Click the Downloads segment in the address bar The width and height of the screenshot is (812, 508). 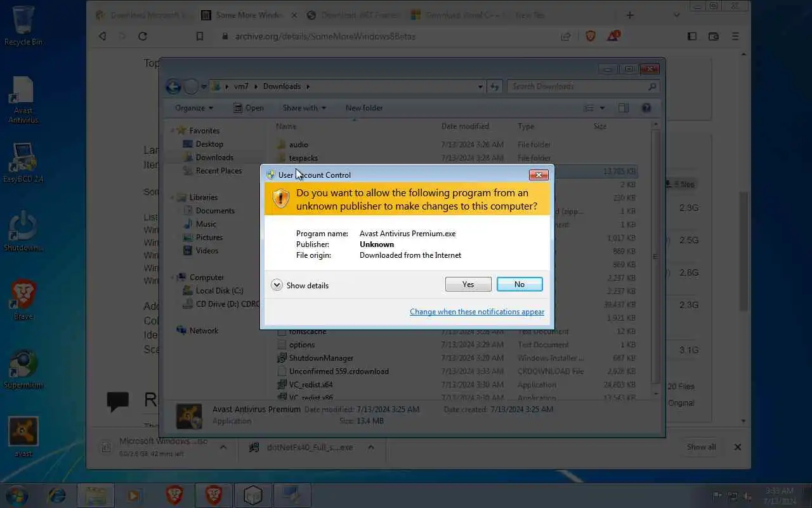282,86
